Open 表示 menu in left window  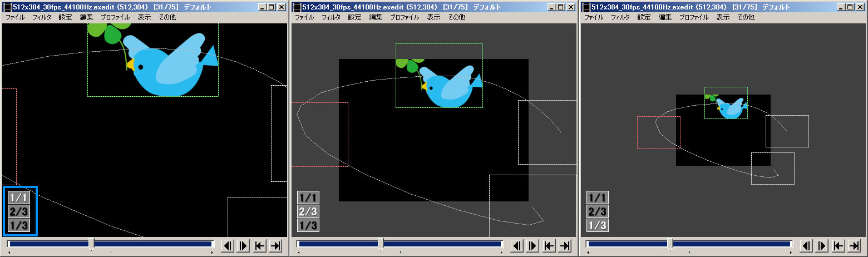145,17
